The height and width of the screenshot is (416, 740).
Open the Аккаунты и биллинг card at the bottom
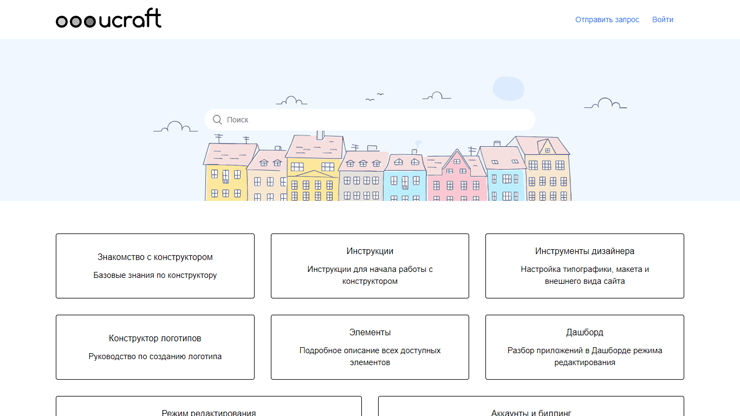531,408
